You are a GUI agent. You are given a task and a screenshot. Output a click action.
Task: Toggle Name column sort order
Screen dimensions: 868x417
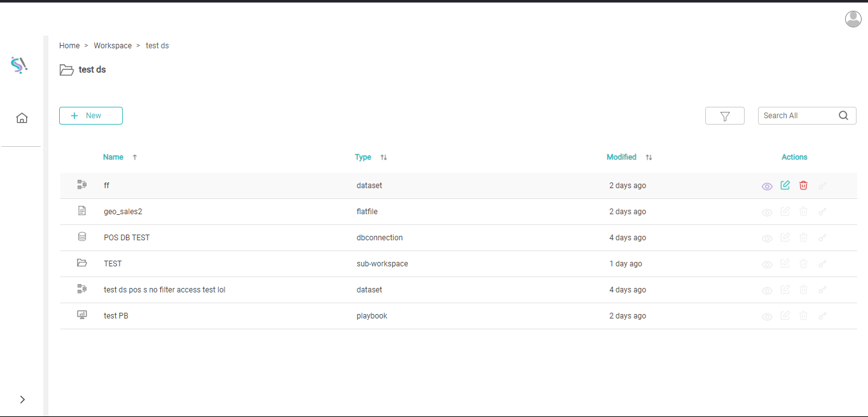tap(134, 157)
